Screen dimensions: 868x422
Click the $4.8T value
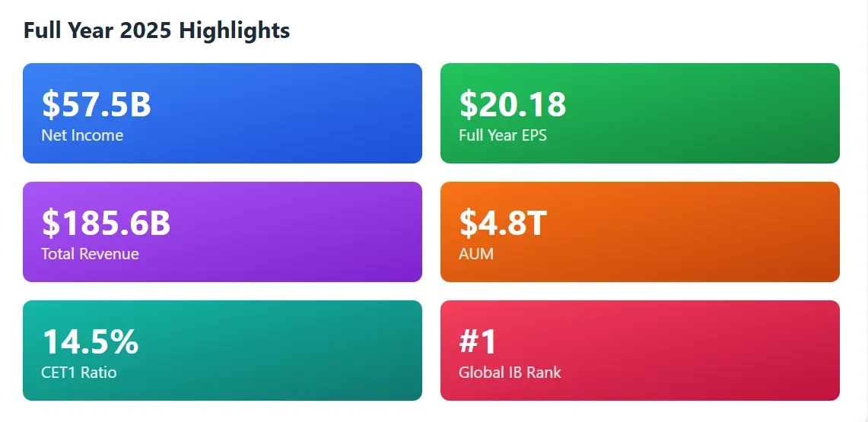(x=503, y=224)
